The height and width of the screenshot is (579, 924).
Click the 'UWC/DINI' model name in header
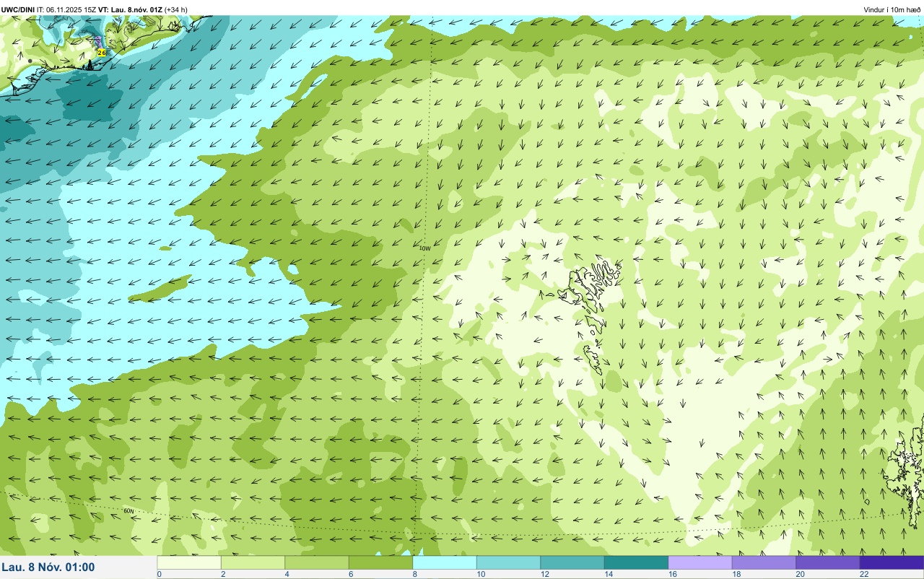click(18, 9)
